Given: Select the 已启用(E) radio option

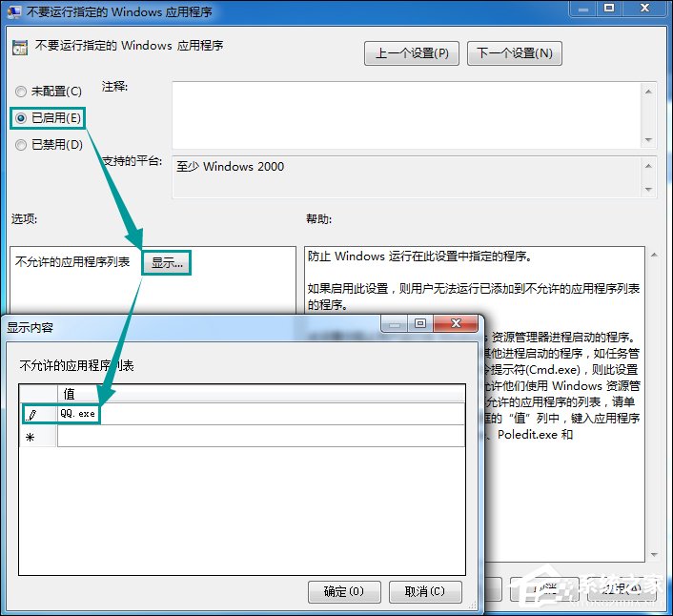Looking at the screenshot, I should (x=21, y=118).
